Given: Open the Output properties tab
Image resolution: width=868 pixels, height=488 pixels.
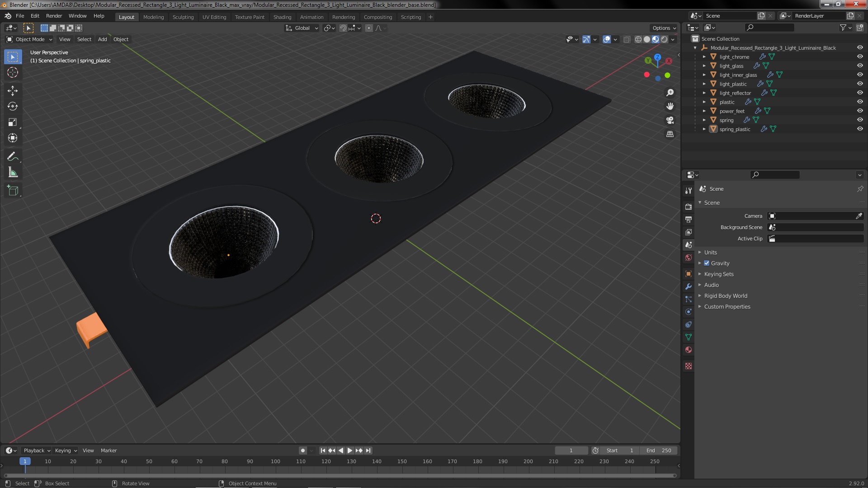Looking at the screenshot, I should coord(689,219).
